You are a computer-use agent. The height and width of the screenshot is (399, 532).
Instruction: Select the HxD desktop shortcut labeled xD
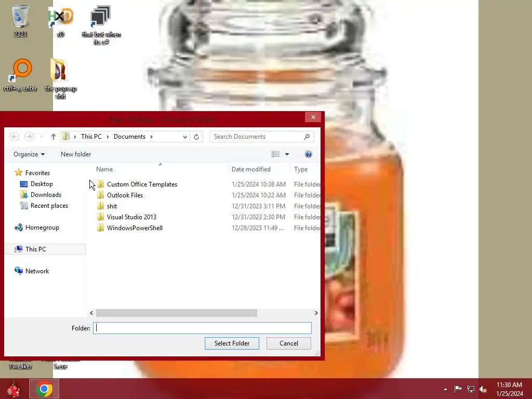point(60,21)
